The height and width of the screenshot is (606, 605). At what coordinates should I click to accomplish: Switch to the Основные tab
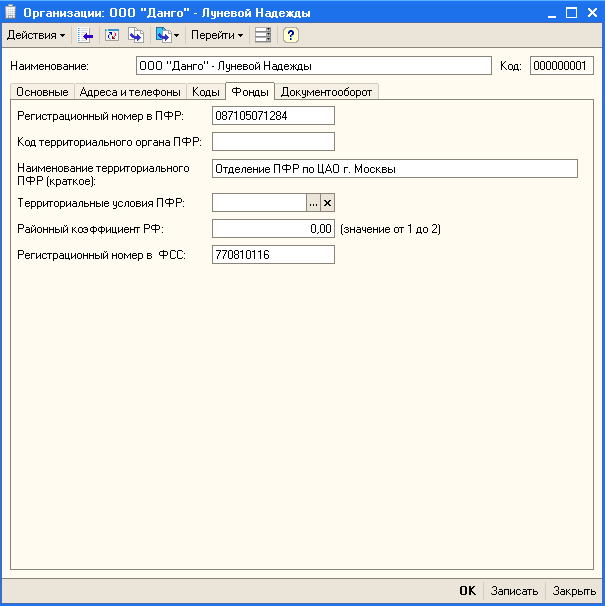(x=42, y=92)
